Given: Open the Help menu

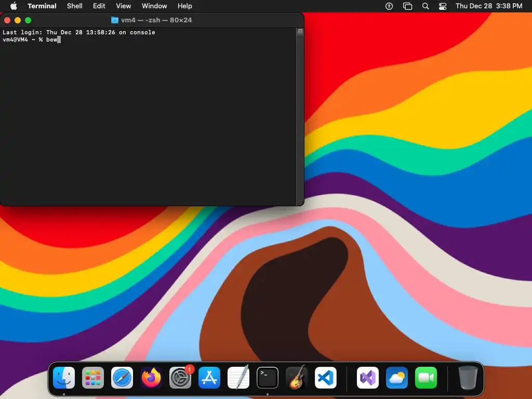Looking at the screenshot, I should pyautogui.click(x=185, y=6).
